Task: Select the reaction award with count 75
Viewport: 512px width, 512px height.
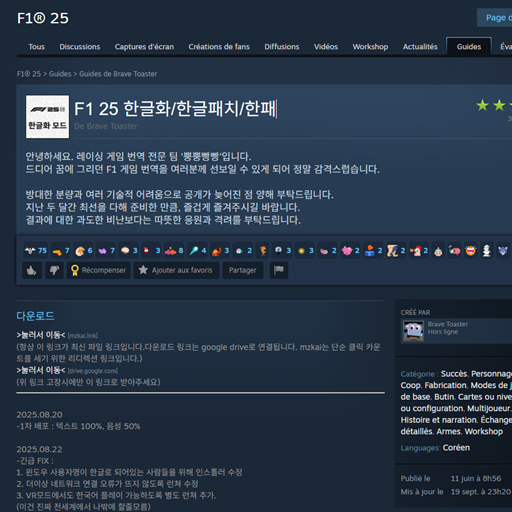Action: tap(36, 251)
